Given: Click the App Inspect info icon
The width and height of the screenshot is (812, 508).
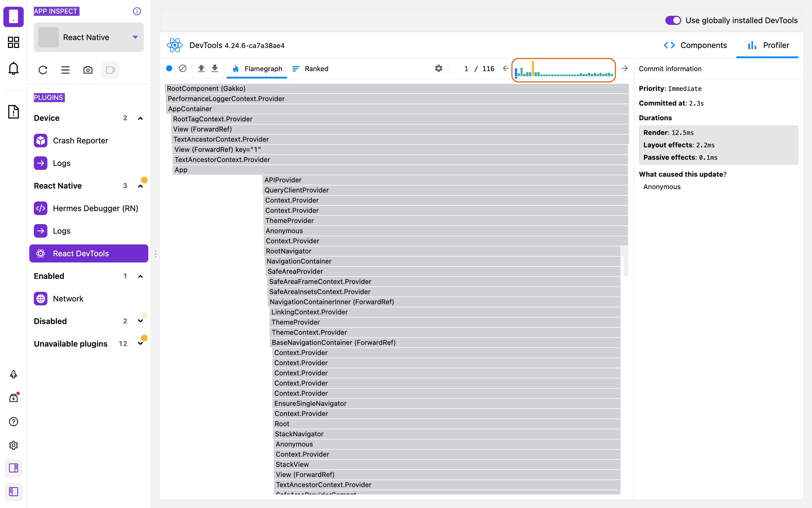Looking at the screenshot, I should click(x=137, y=11).
